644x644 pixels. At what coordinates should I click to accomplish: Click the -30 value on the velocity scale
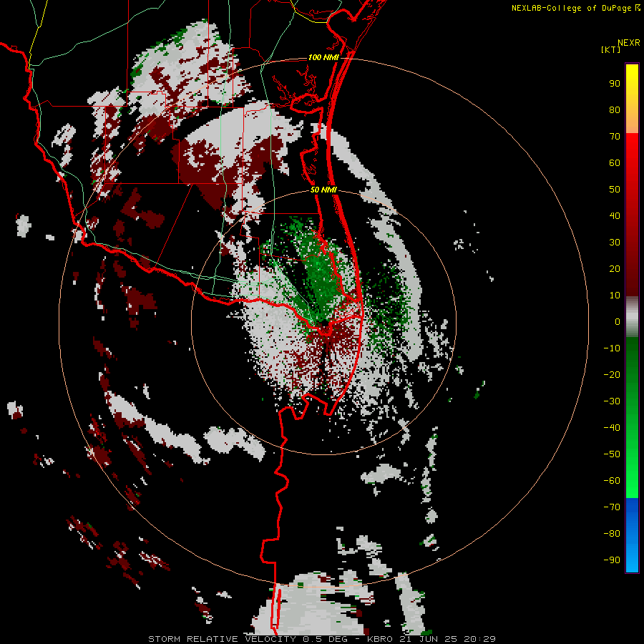(612, 401)
